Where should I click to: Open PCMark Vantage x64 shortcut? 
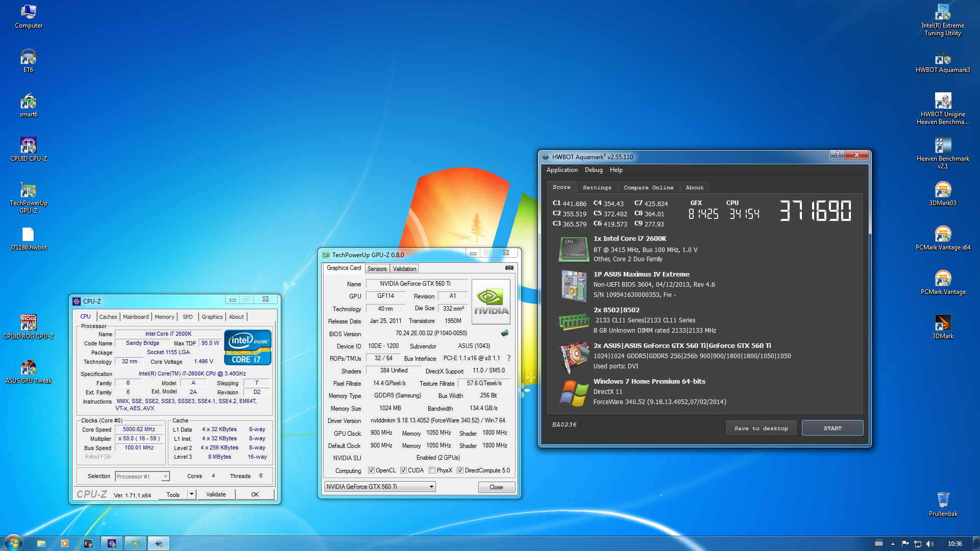tap(943, 238)
